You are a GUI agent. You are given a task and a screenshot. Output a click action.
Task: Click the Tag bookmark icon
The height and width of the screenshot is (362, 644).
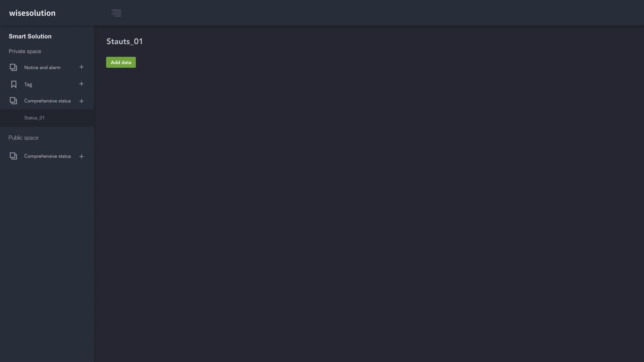[14, 84]
